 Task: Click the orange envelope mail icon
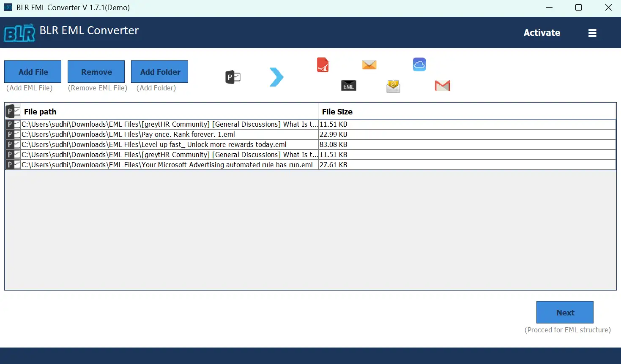pos(369,65)
